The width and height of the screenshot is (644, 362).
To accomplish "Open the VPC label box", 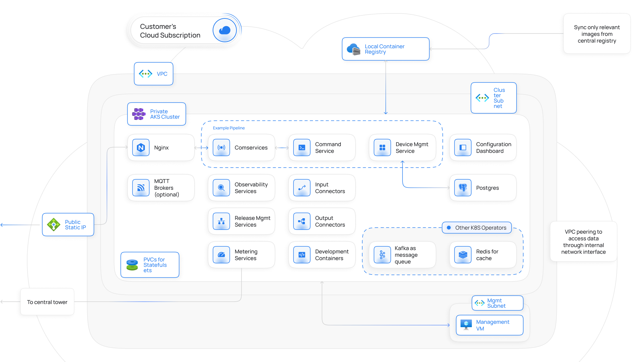I will [x=154, y=74].
